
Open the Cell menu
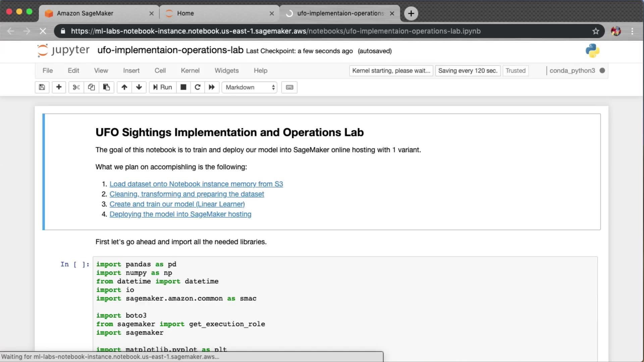point(160,71)
